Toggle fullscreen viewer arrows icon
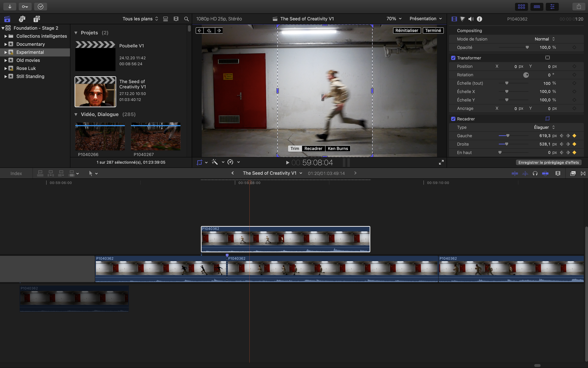The width and height of the screenshot is (588, 368). click(x=441, y=162)
